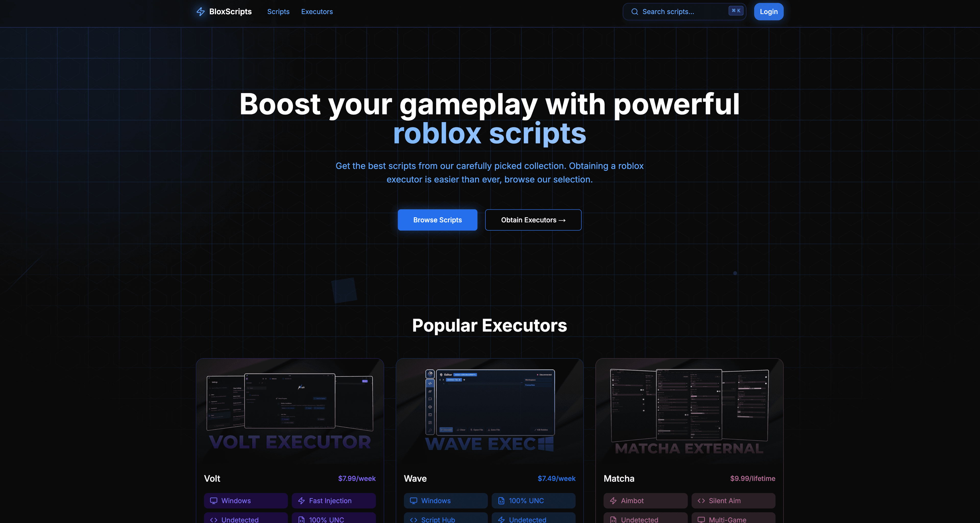Click the monitor icon on Volt's Windows tag
The image size is (980, 523).
click(x=214, y=501)
